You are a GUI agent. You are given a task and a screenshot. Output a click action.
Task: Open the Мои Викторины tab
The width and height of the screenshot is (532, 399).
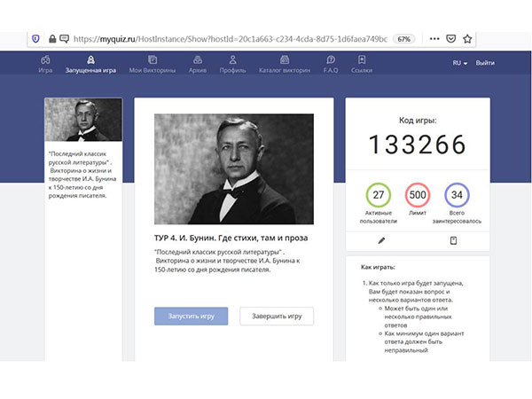(147, 65)
